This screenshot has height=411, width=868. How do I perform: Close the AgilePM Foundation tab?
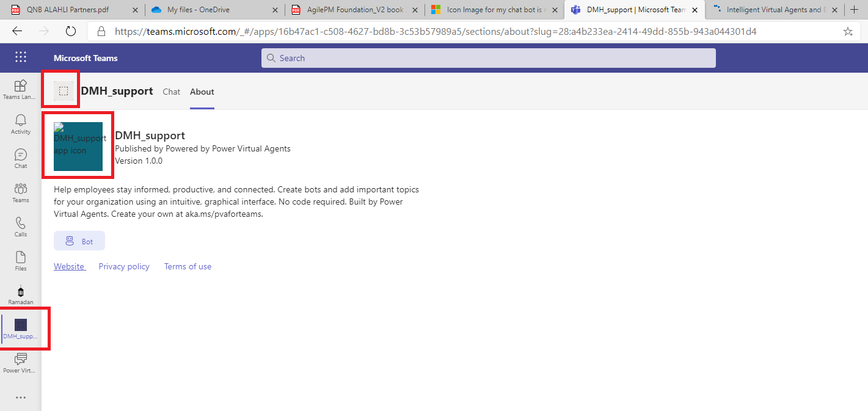pyautogui.click(x=415, y=10)
